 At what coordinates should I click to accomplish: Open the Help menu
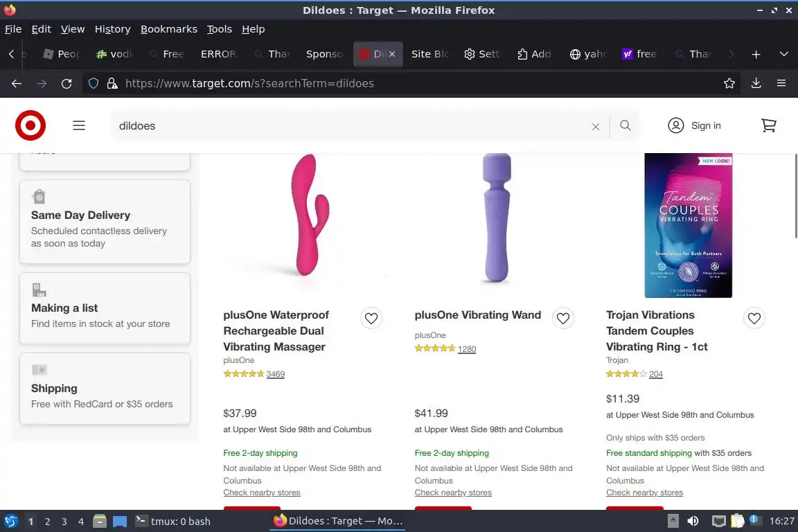pos(253,29)
